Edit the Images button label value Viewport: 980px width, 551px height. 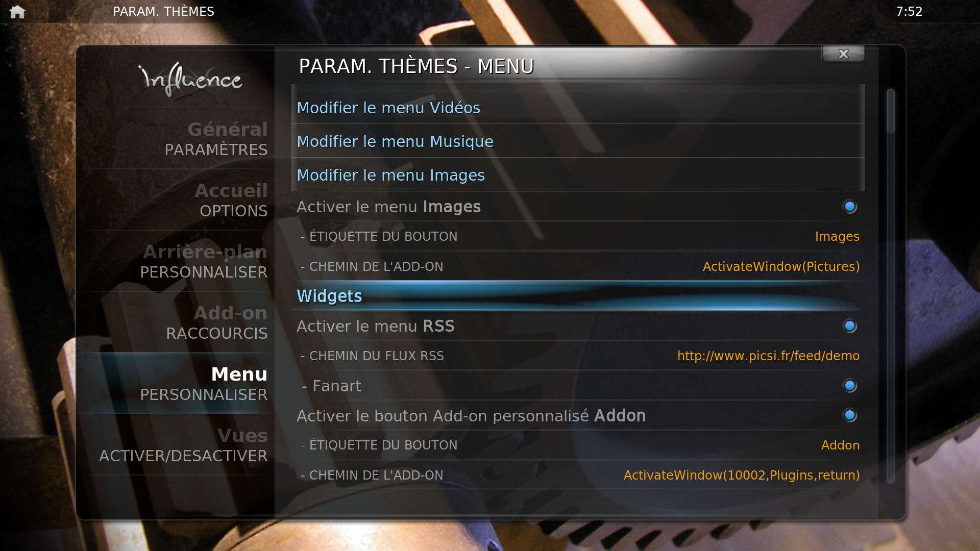click(837, 237)
